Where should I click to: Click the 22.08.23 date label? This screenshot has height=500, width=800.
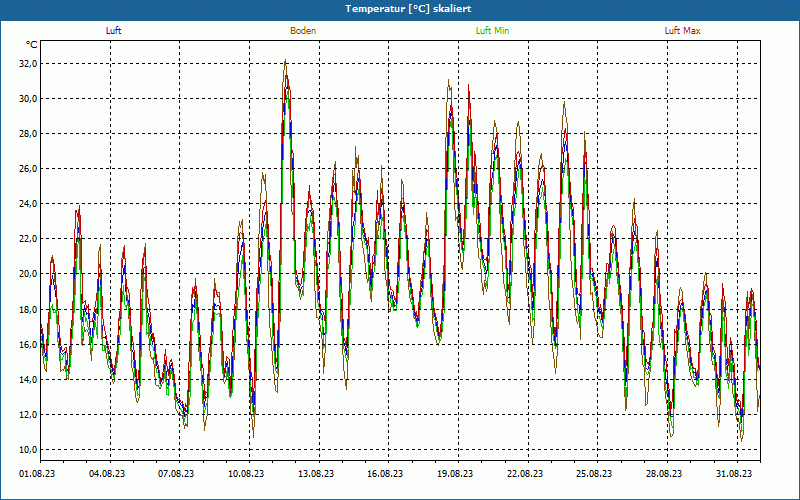[x=525, y=474]
